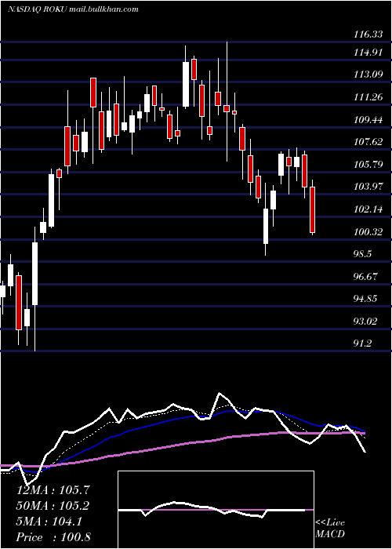Select the 114.91 price level label
Screen dimensions: 392x549
coord(368,53)
